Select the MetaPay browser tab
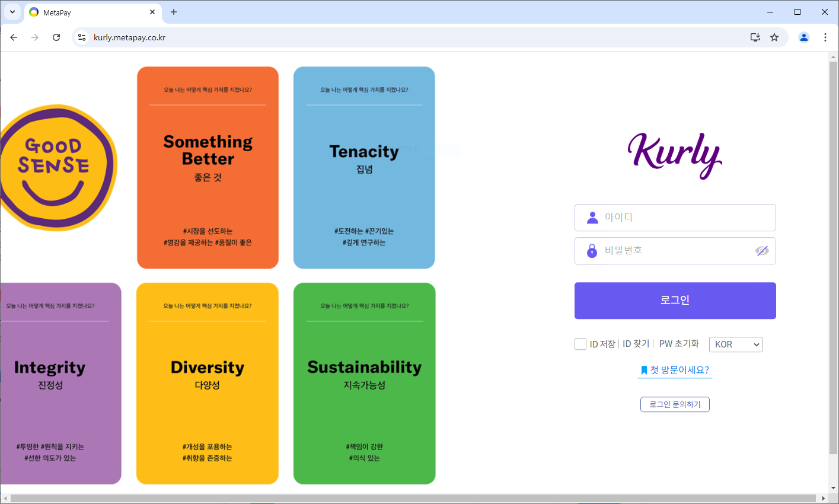Screen dimensions: 839x504 (93, 12)
